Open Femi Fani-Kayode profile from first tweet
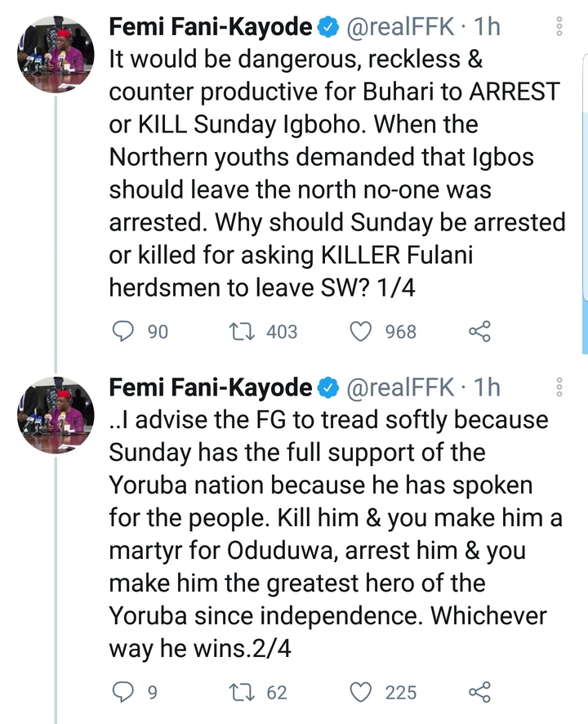The image size is (588, 724). pos(210,27)
